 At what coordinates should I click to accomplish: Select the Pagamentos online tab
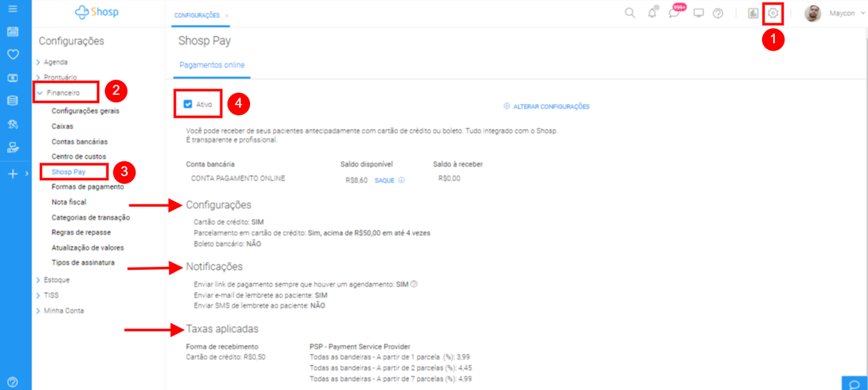coord(212,65)
